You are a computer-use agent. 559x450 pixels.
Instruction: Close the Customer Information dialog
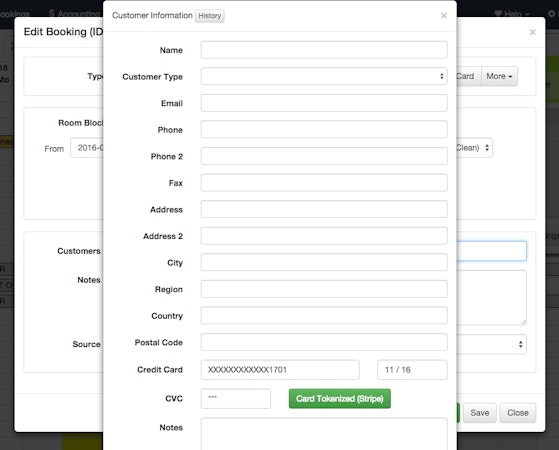pyautogui.click(x=443, y=16)
